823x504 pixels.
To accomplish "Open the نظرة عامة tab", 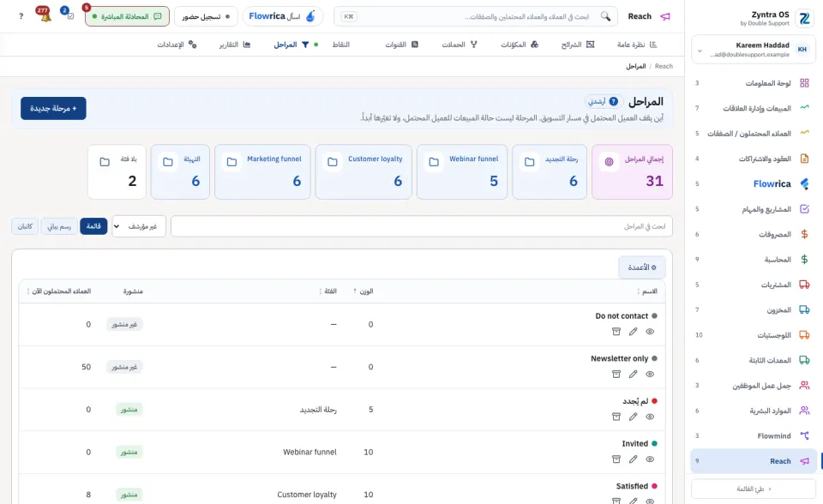I will pyautogui.click(x=637, y=45).
